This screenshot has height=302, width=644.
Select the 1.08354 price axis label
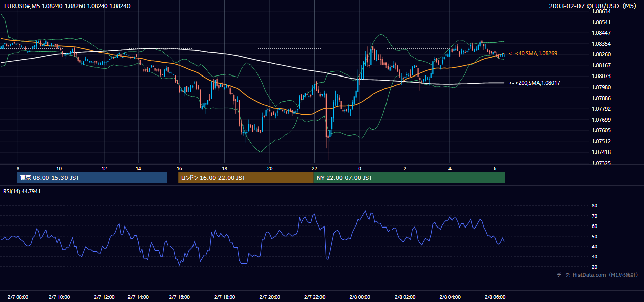602,44
